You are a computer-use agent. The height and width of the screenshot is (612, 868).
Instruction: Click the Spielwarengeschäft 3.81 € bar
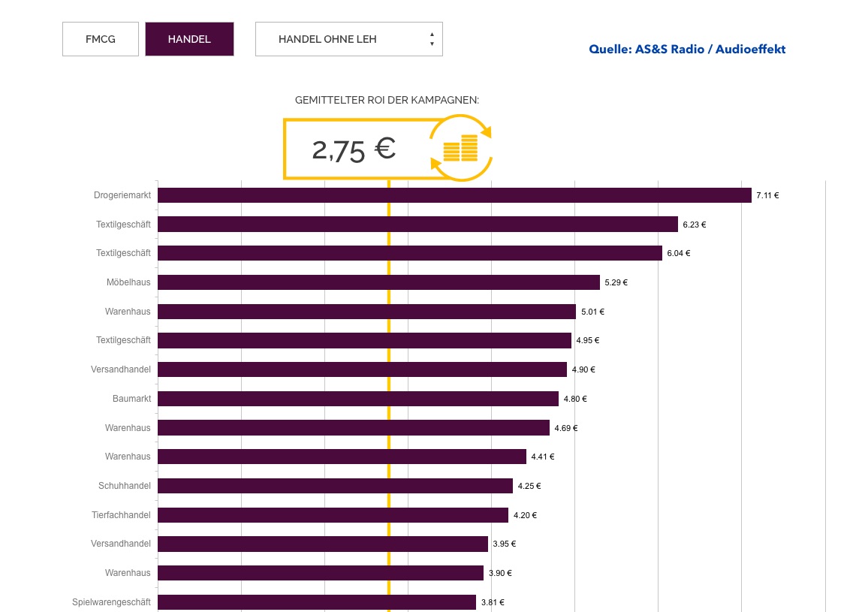[x=317, y=602]
